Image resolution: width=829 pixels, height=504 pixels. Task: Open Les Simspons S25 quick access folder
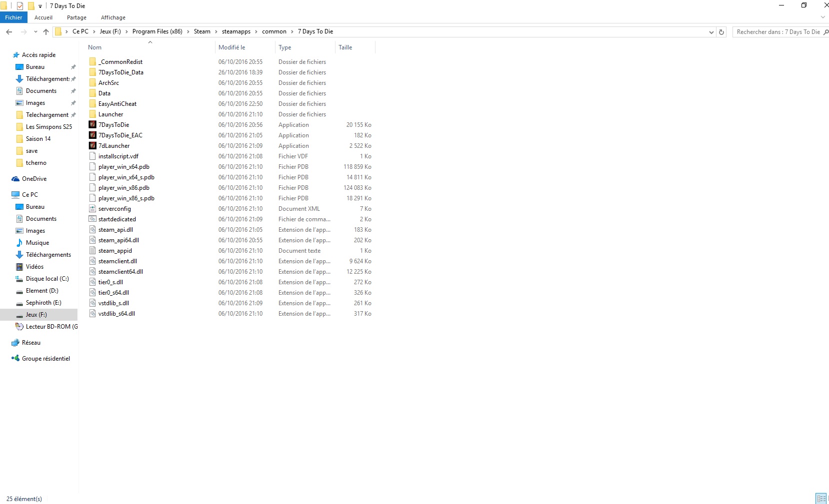[x=49, y=127]
